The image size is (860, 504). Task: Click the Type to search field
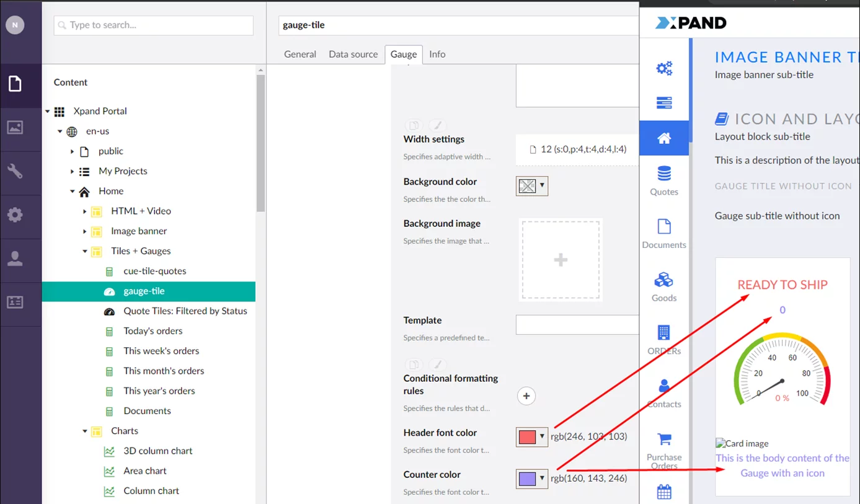point(154,25)
